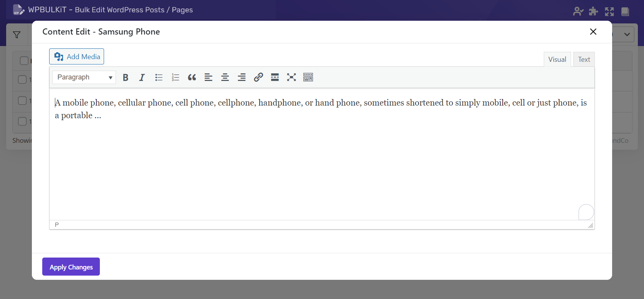This screenshot has height=299, width=644.
Task: Insert Read More tag
Action: tap(275, 78)
